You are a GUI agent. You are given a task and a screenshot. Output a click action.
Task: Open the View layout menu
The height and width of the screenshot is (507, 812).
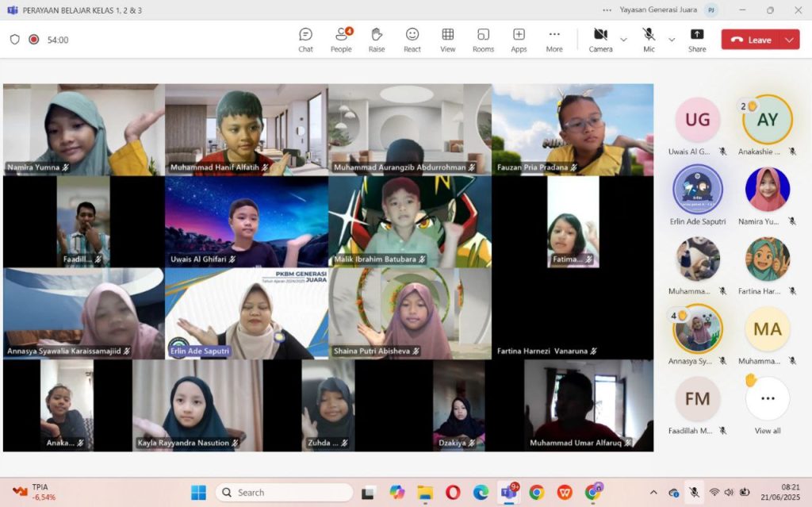tap(448, 40)
